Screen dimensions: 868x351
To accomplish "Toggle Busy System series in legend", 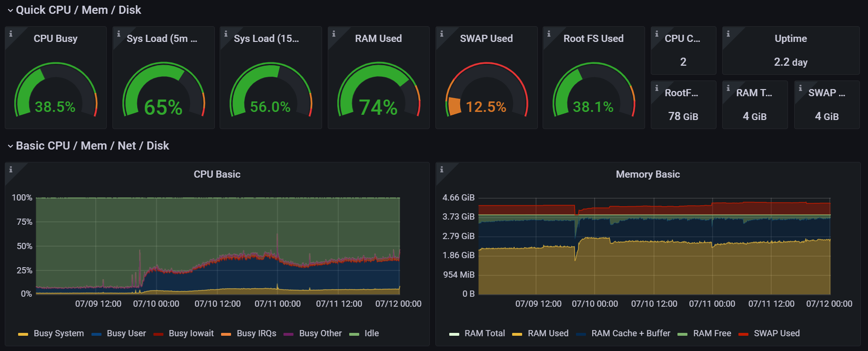I will point(59,333).
